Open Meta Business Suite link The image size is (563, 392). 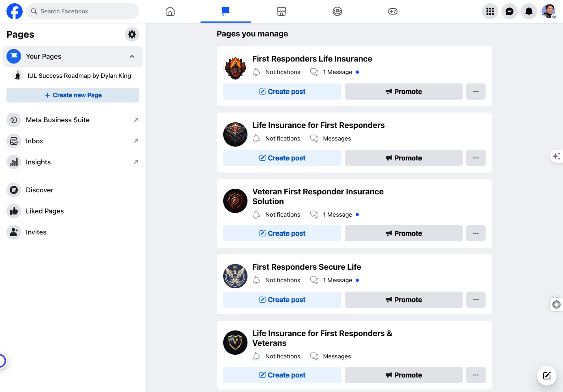click(73, 120)
